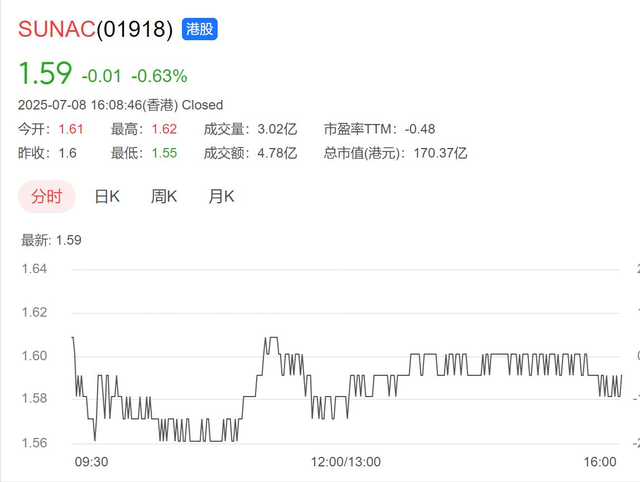Click the timestamp 2025-07-08 16:08:46
The width and height of the screenshot is (640, 482).
tap(80, 105)
